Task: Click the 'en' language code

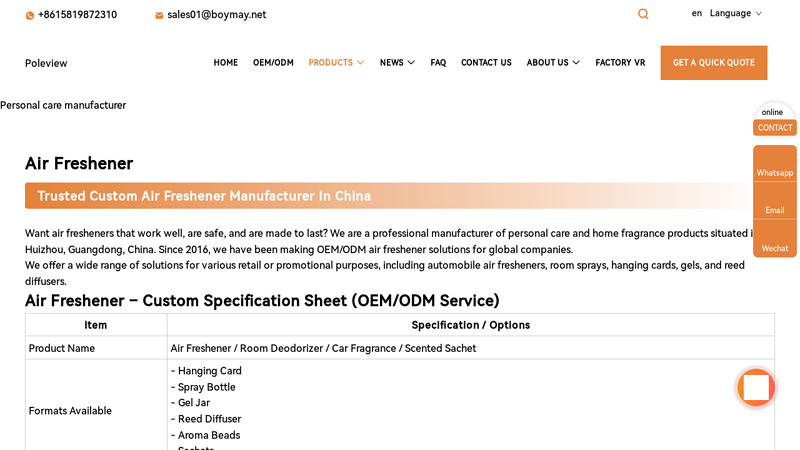Action: (696, 13)
